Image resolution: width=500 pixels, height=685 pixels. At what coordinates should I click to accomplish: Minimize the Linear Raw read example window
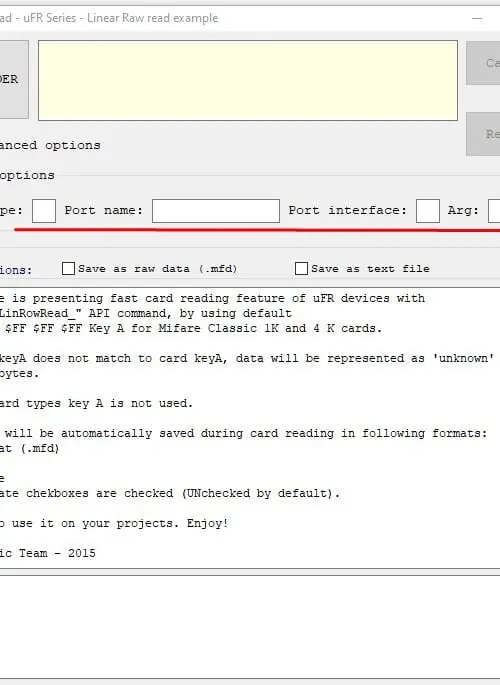click(x=477, y=18)
